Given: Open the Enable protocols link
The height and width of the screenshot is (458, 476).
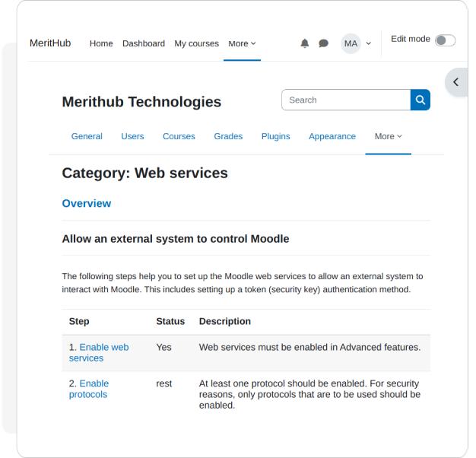Looking at the screenshot, I should click(89, 389).
